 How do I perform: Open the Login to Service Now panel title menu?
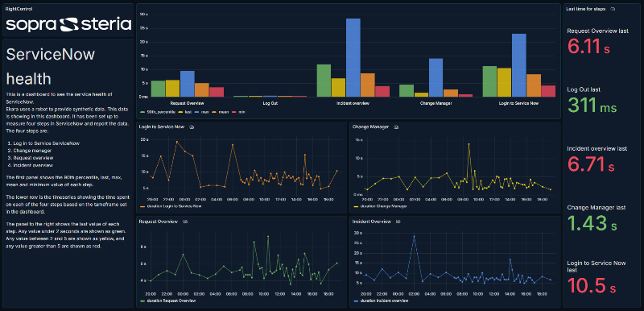pos(162,127)
